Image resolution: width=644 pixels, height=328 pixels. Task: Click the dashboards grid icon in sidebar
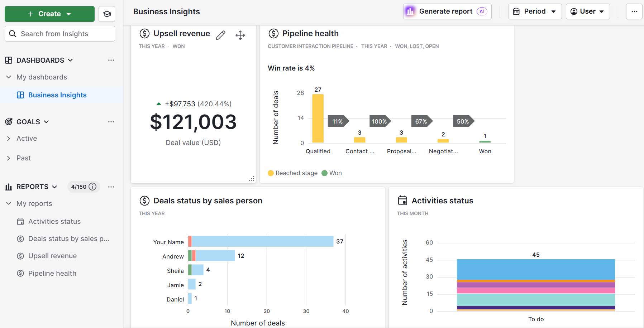(x=9, y=60)
